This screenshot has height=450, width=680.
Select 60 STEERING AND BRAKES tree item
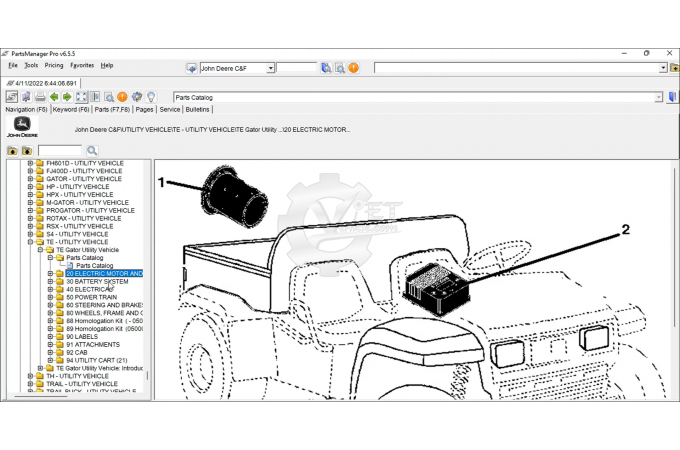tap(104, 305)
